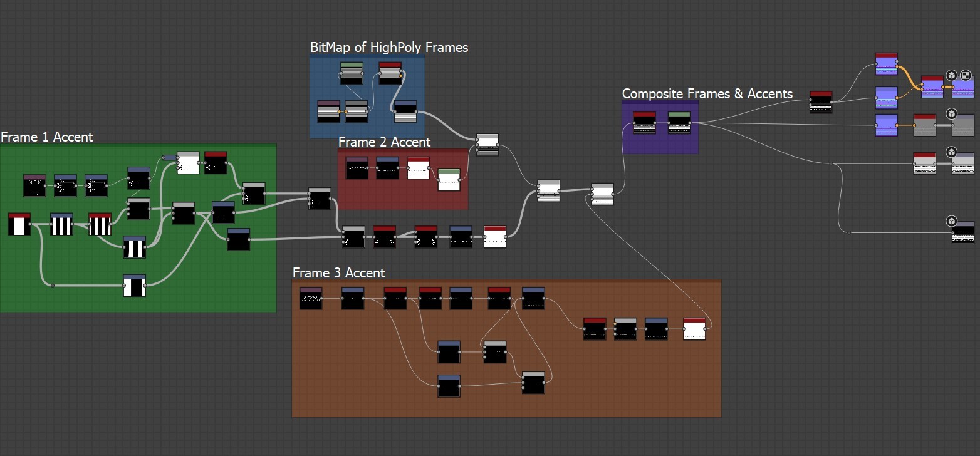Select the blue-header node in BitMap frame

click(x=406, y=111)
